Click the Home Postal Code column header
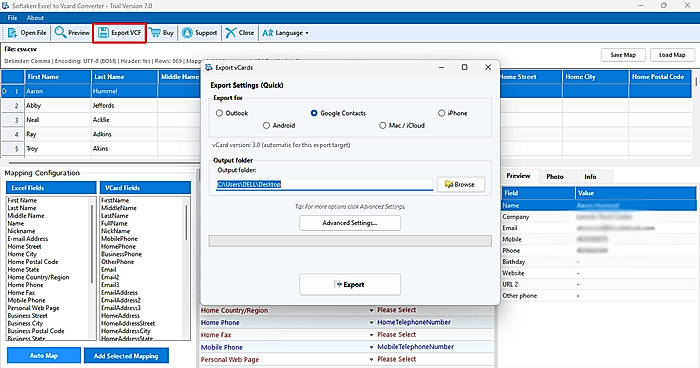The image size is (700, 368). click(x=661, y=77)
